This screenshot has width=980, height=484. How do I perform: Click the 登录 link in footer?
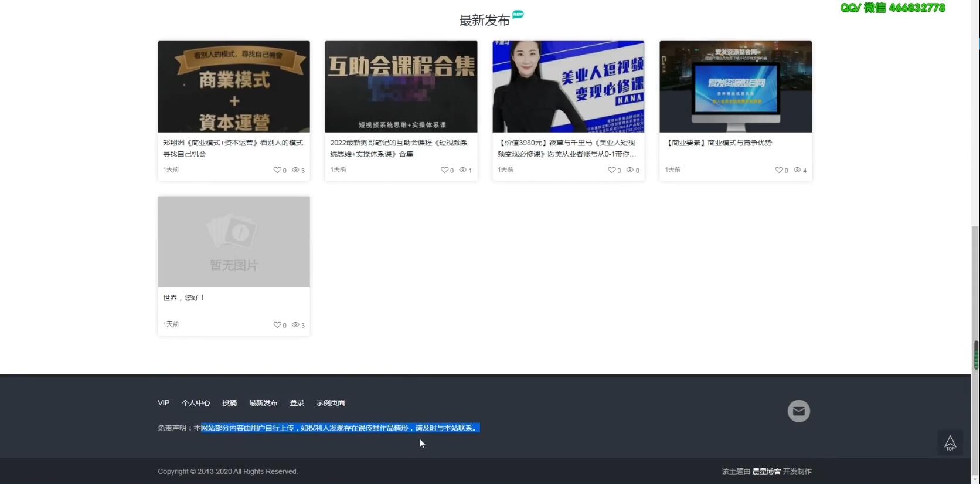pos(297,403)
